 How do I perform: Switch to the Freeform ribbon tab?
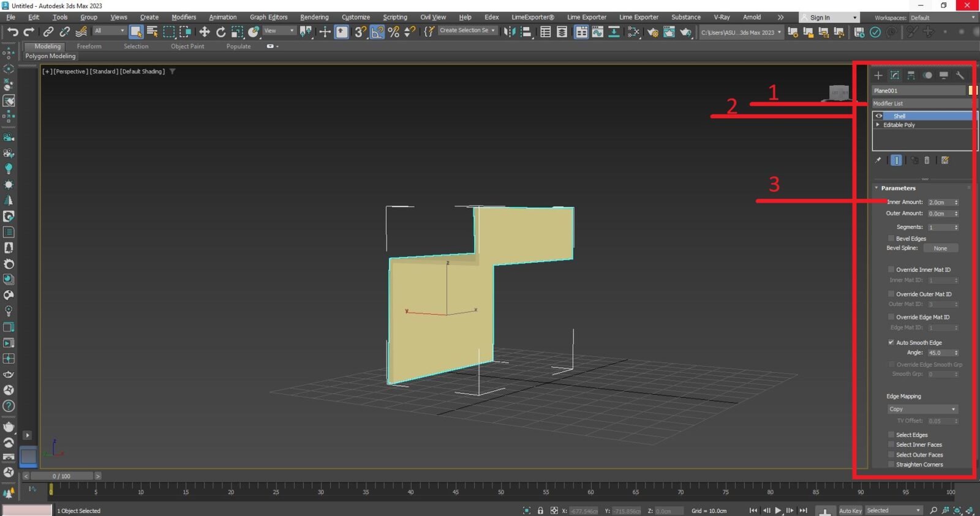point(89,47)
